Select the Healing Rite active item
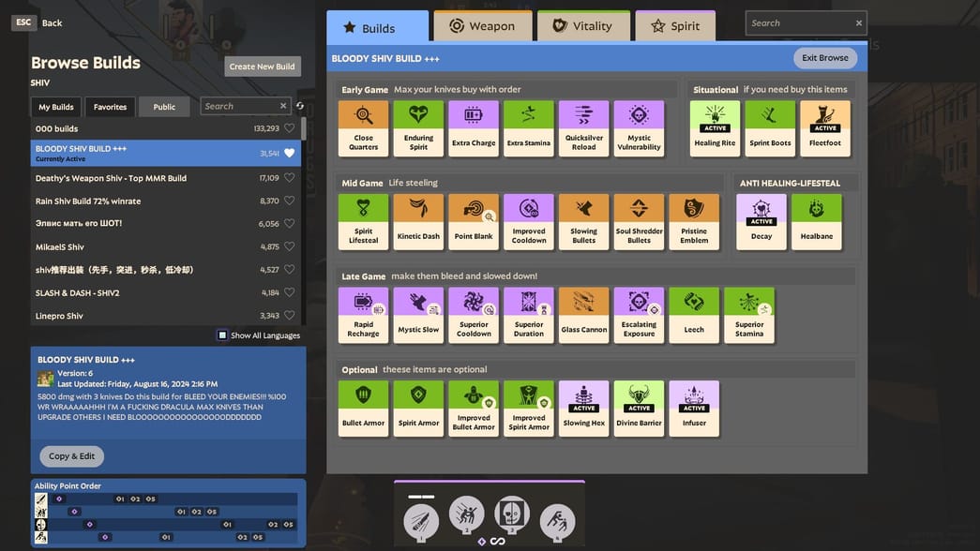Screen dimensions: 980x551 [x=715, y=127]
